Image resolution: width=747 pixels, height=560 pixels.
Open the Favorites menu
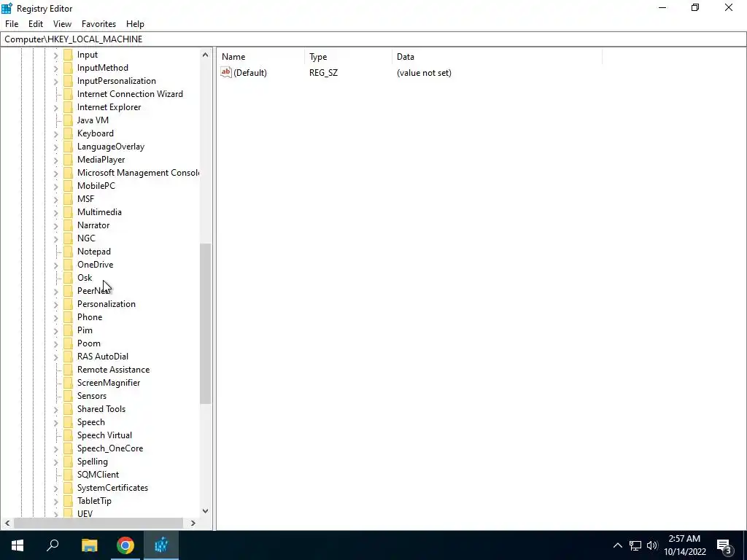(98, 24)
